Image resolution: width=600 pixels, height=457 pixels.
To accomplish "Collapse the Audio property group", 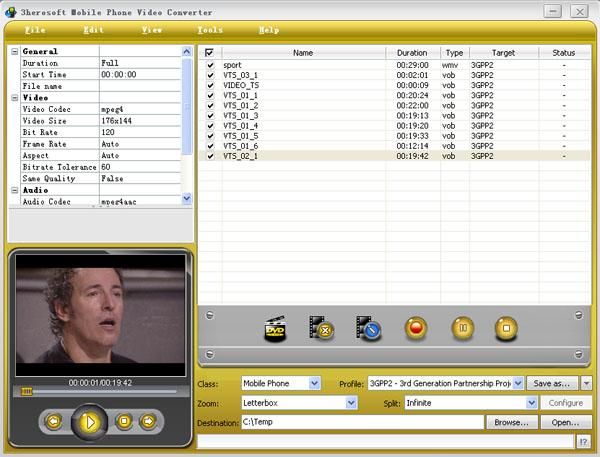I will [x=15, y=190].
